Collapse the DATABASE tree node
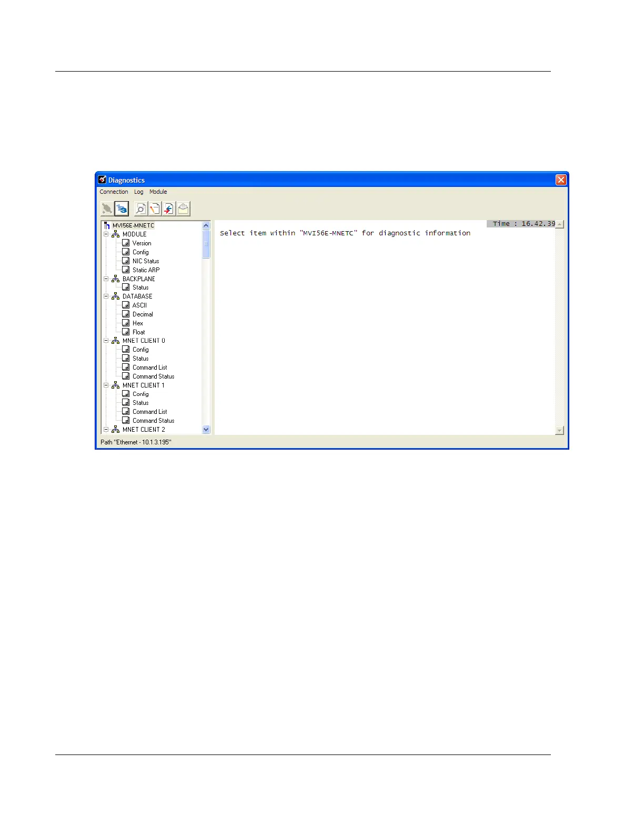This screenshot has height=834, width=644. click(106, 296)
